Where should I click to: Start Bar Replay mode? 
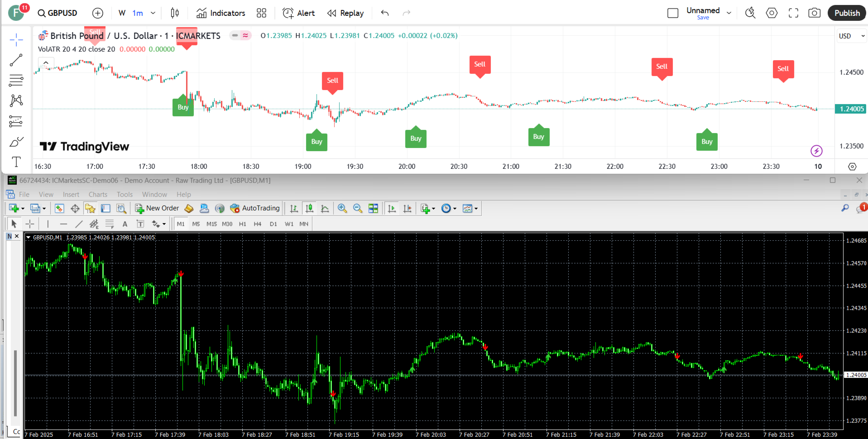tap(345, 13)
